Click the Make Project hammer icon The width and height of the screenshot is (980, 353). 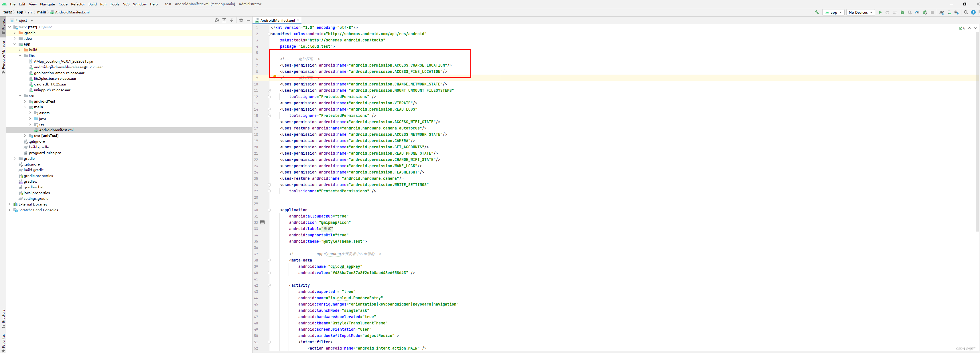817,12
